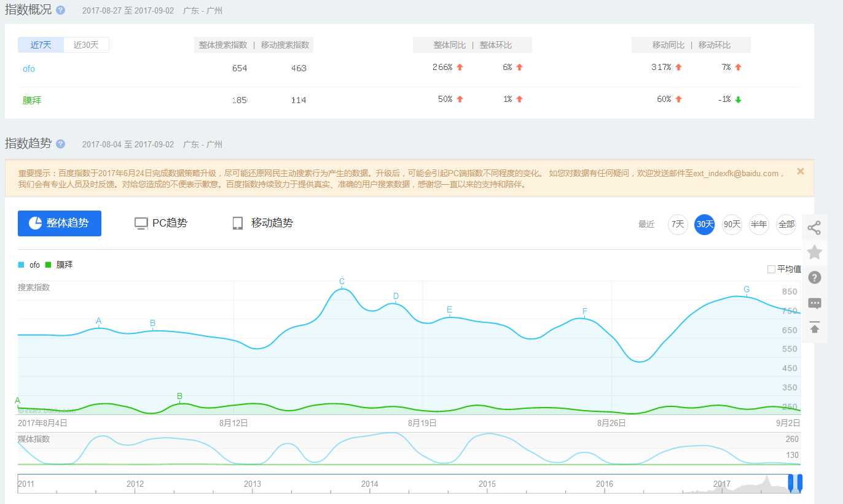Click 2012 on the bottom timeline
The image size is (843, 504).
coord(135,484)
